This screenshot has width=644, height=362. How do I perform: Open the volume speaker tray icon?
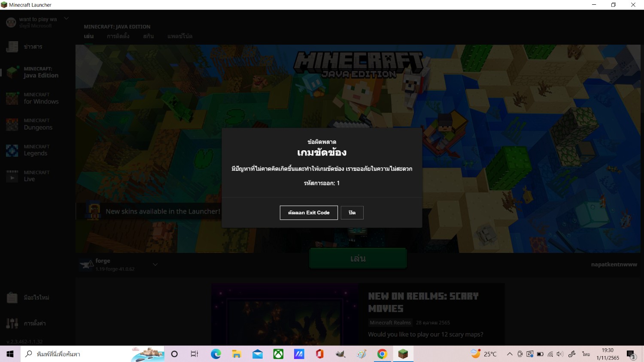(560, 354)
